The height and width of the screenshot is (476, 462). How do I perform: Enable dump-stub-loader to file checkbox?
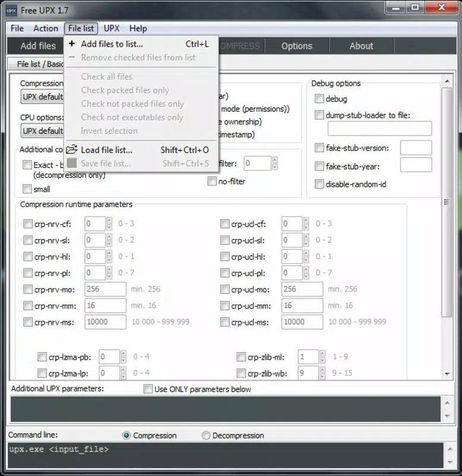[319, 115]
